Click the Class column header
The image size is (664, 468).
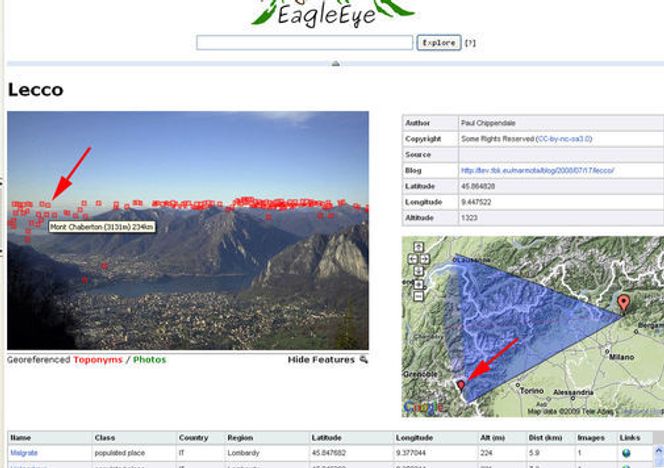pos(105,438)
